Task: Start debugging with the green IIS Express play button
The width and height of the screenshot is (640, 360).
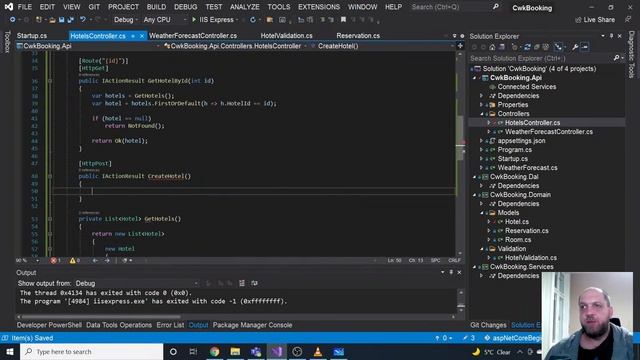Action: [x=194, y=20]
